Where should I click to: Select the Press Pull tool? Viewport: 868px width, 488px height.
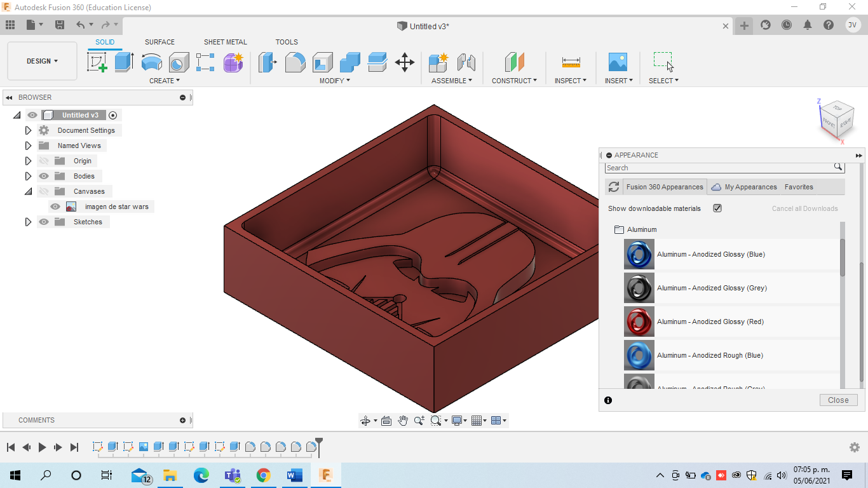268,62
